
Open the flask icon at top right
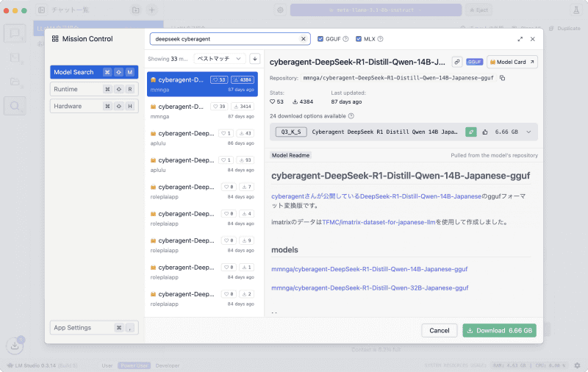click(576, 10)
